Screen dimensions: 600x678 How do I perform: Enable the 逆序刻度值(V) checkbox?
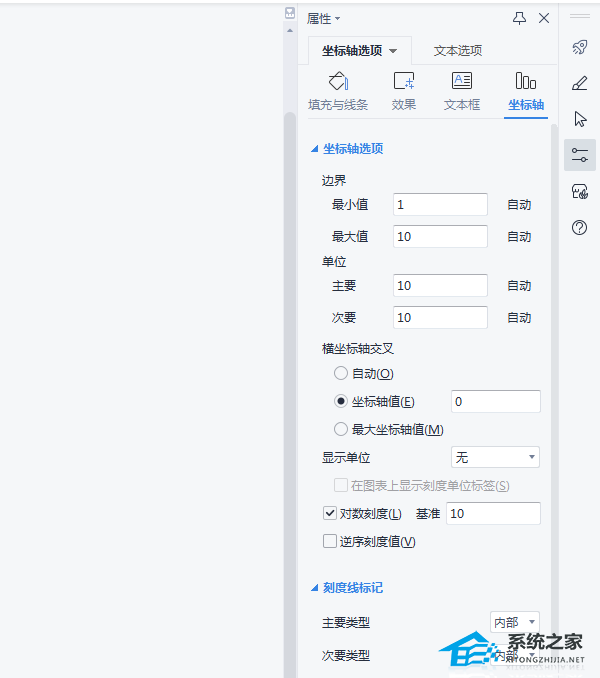pos(330,541)
